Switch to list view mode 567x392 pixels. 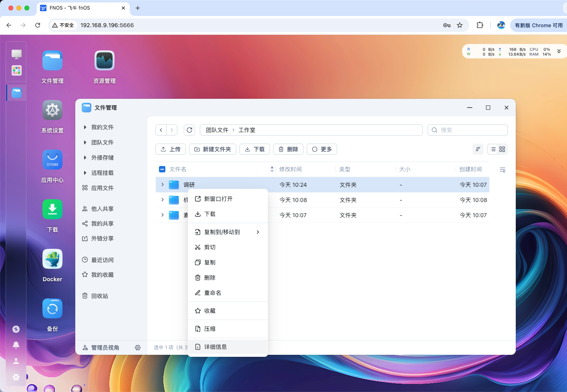(x=493, y=149)
